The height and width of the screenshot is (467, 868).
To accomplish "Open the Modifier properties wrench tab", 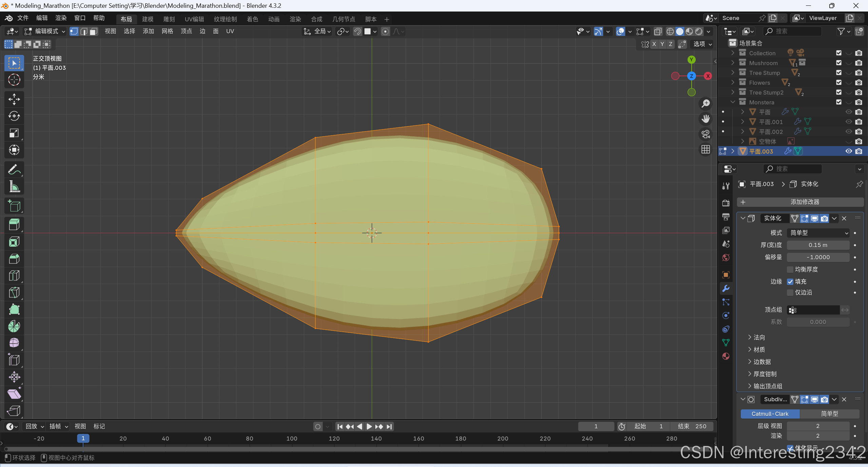I will tap(726, 288).
